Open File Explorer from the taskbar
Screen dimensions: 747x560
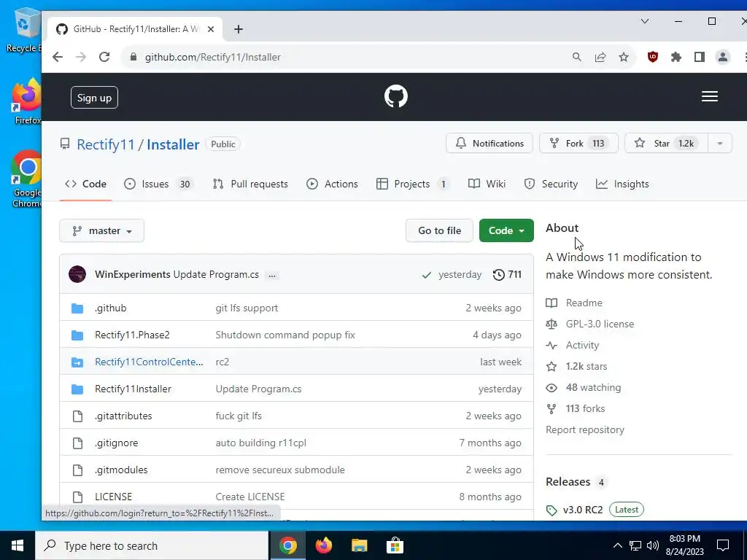coord(359,545)
